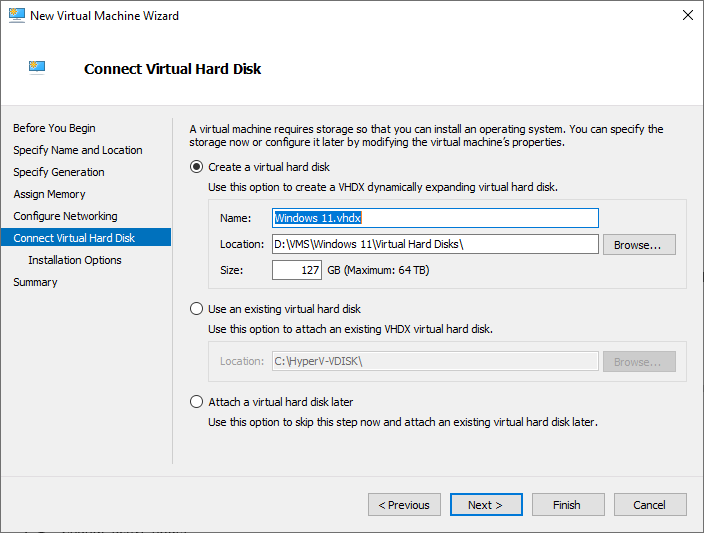Click the Size field showing 127

pyautogui.click(x=297, y=270)
